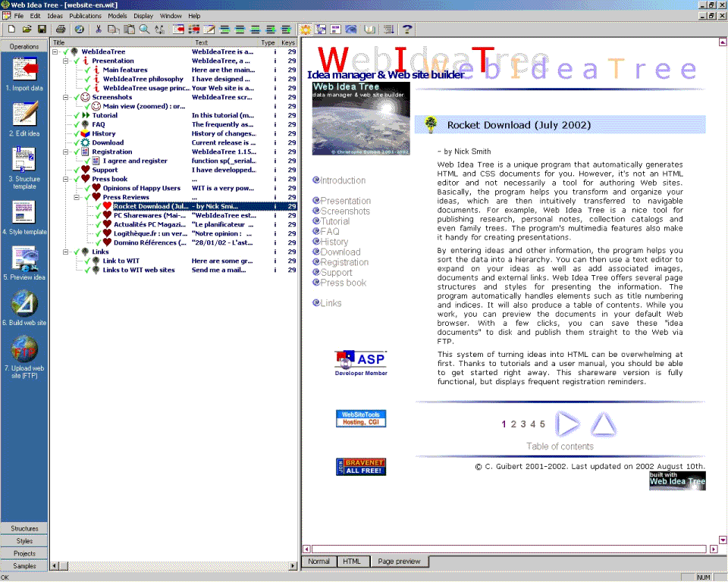Click the Build web site icon

coord(24,304)
